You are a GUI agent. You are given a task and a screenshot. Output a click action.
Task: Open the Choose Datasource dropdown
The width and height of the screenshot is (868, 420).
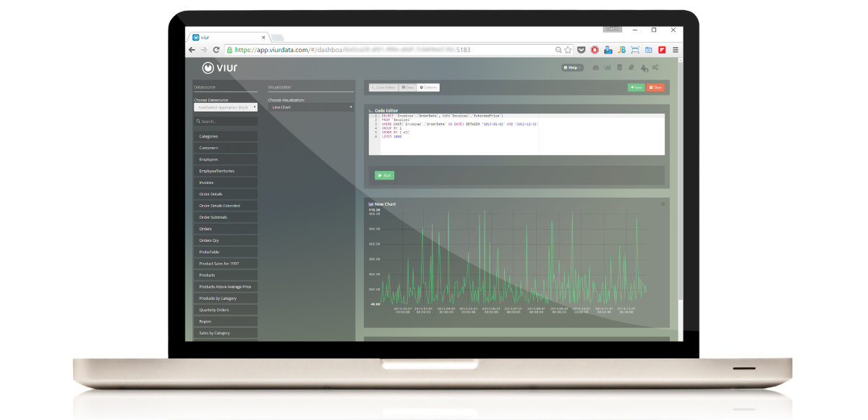coord(226,107)
